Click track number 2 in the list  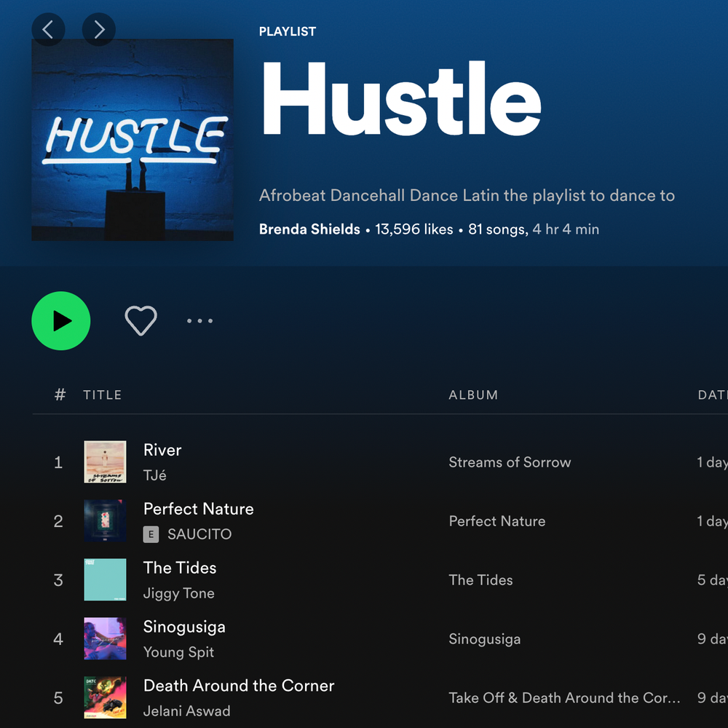point(58,521)
